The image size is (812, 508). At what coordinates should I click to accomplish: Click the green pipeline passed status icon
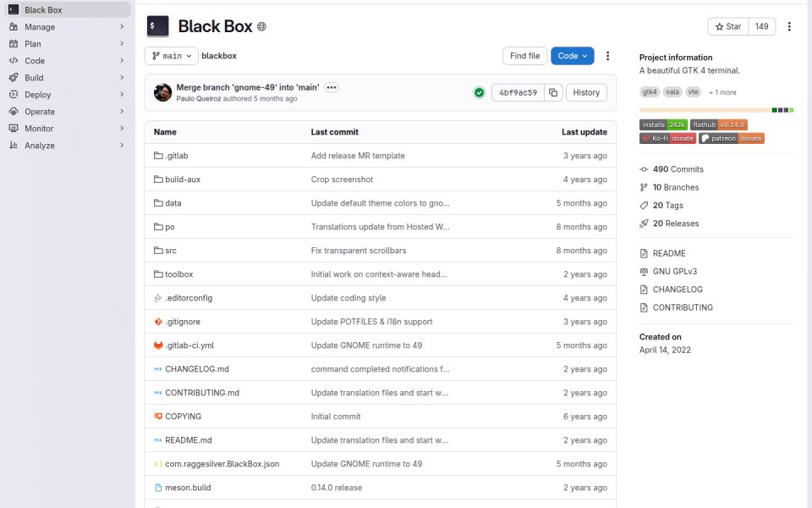[479, 93]
